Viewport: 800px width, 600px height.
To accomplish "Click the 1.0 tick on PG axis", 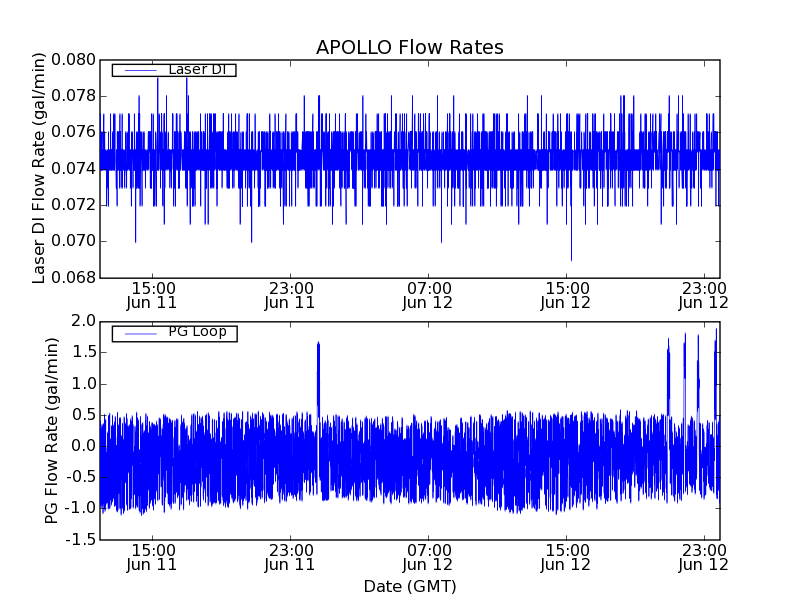I will point(84,384).
